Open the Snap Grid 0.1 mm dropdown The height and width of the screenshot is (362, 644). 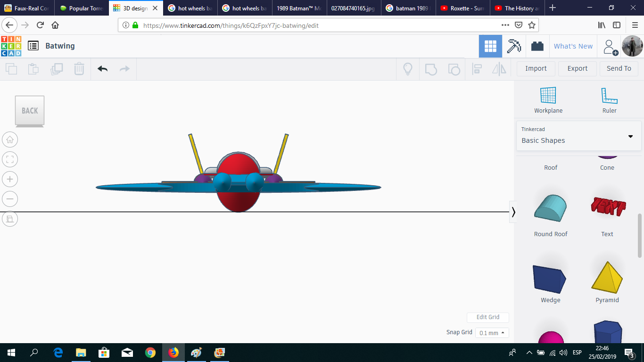coord(492,333)
